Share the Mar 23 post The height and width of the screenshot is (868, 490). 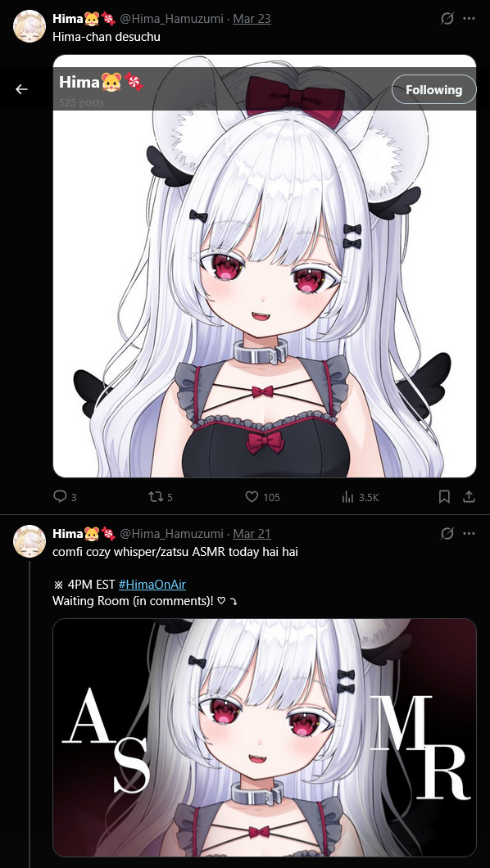[469, 497]
